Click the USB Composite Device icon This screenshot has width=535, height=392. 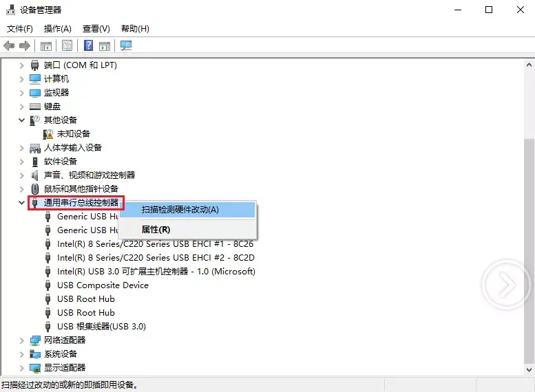tap(48, 285)
